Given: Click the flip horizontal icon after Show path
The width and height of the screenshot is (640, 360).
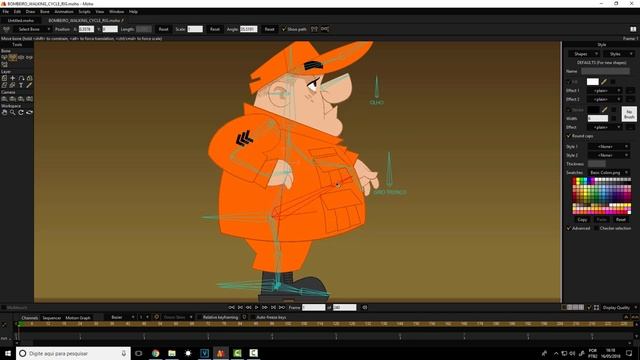Looking at the screenshot, I should 314,29.
